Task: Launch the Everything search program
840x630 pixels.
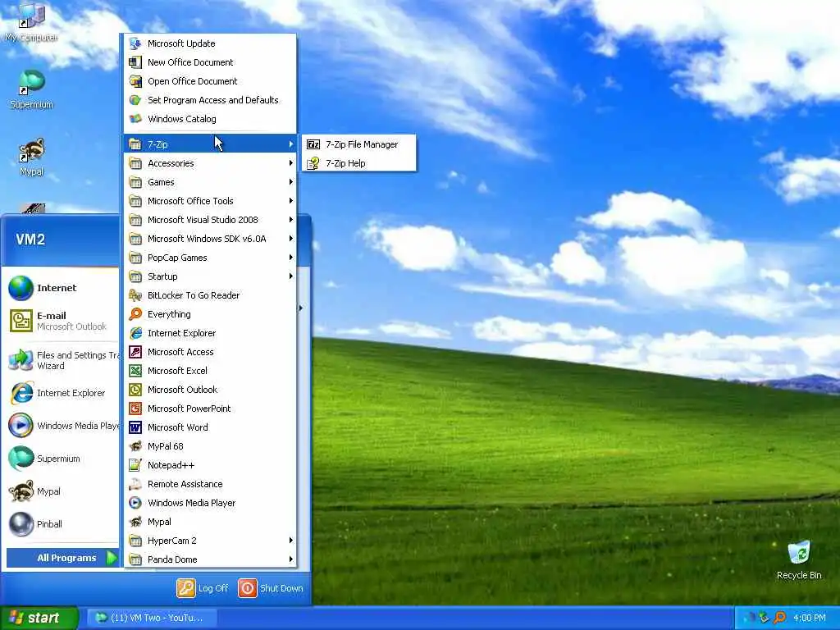Action: [210, 314]
